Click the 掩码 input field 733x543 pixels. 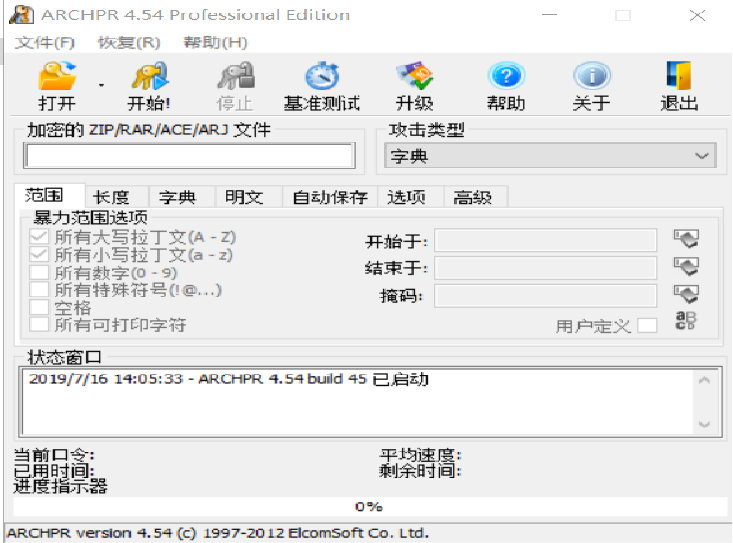tap(546, 295)
